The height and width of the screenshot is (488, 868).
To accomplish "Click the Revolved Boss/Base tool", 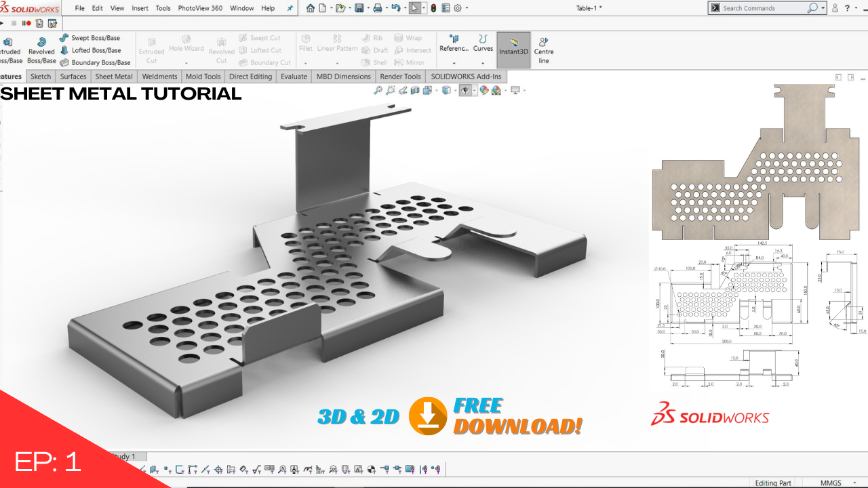I will click(41, 50).
